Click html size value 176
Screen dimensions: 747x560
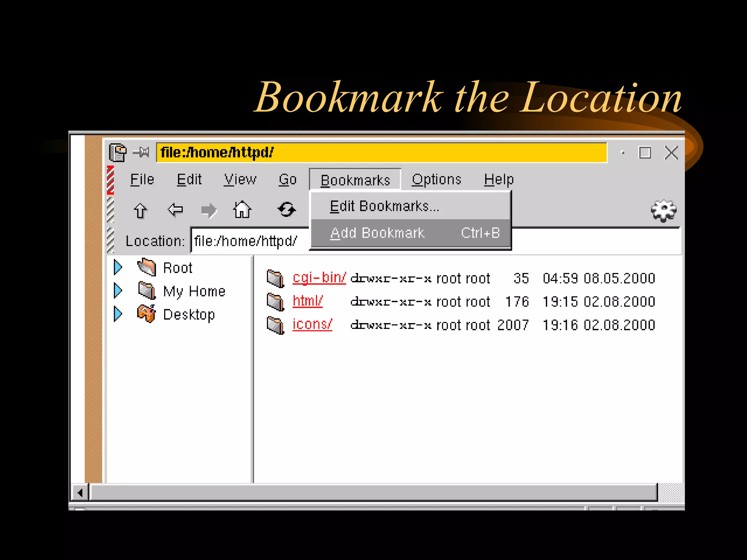[517, 302]
